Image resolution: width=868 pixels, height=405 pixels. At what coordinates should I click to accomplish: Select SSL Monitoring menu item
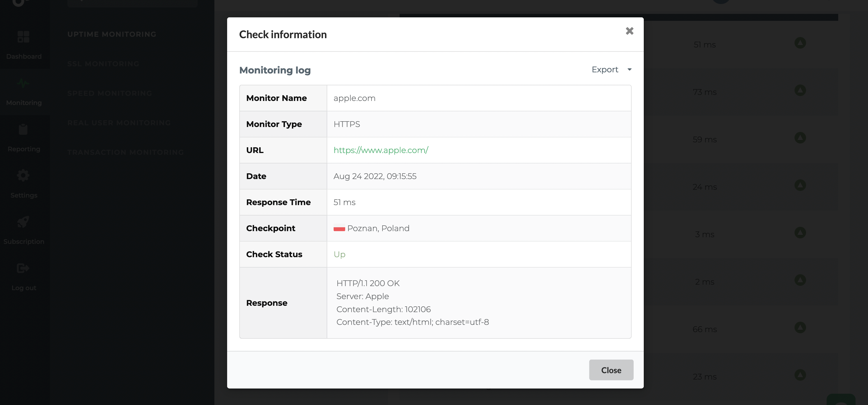(x=103, y=64)
